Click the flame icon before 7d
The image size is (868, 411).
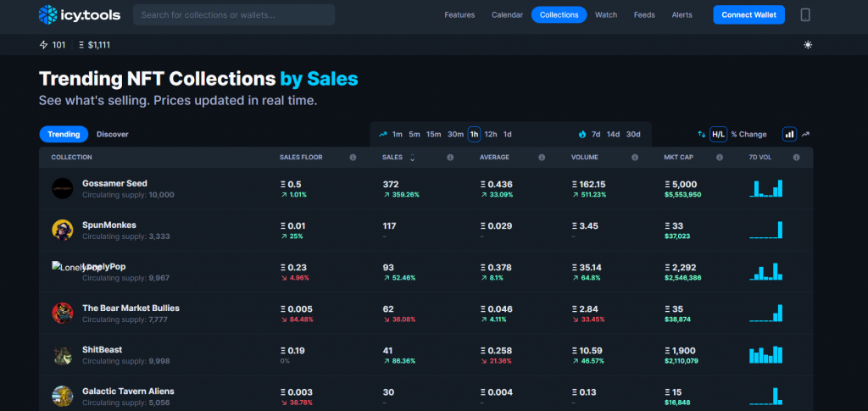click(582, 135)
